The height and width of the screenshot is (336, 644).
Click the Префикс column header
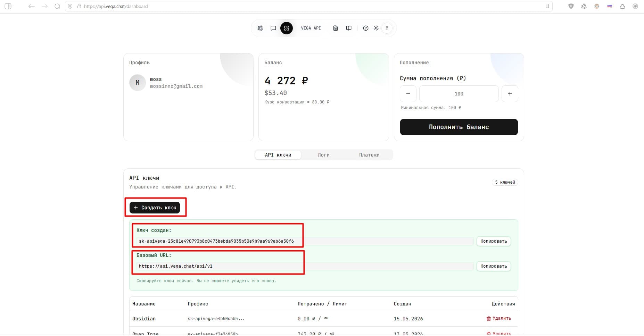[x=198, y=304]
